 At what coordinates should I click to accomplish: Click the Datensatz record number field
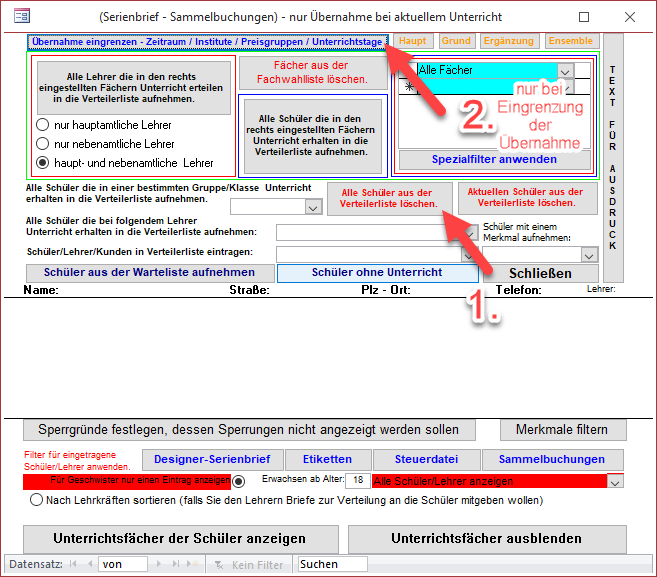122,564
